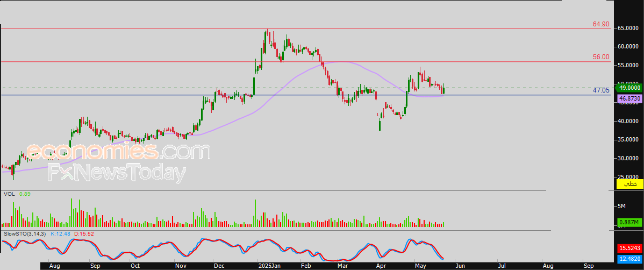Click the Feb label on time axis

coord(305,266)
